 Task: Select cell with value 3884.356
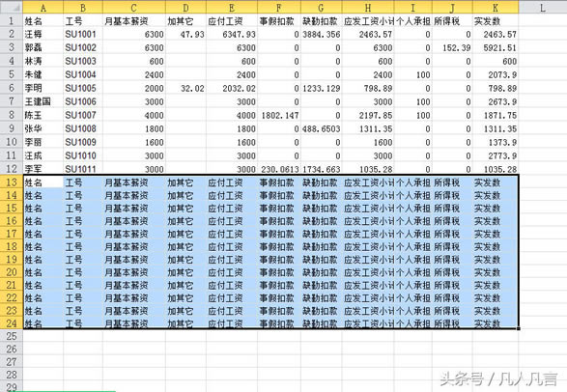click(x=321, y=35)
